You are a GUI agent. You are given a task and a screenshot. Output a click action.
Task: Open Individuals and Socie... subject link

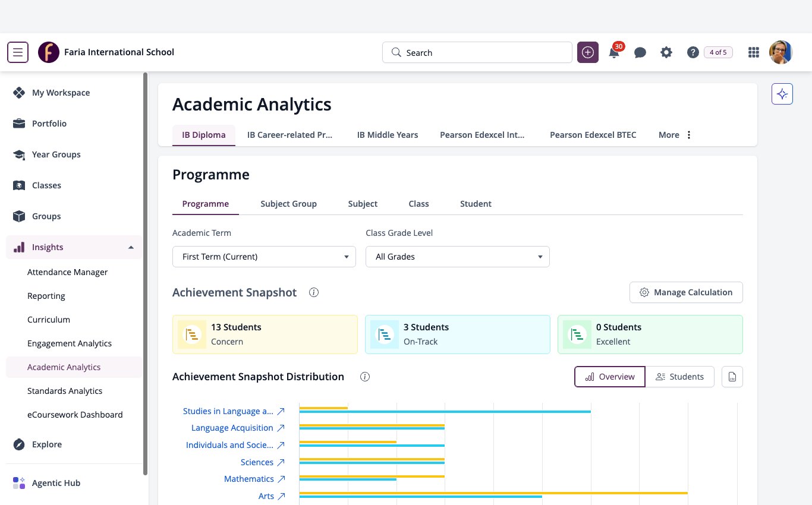click(x=229, y=445)
